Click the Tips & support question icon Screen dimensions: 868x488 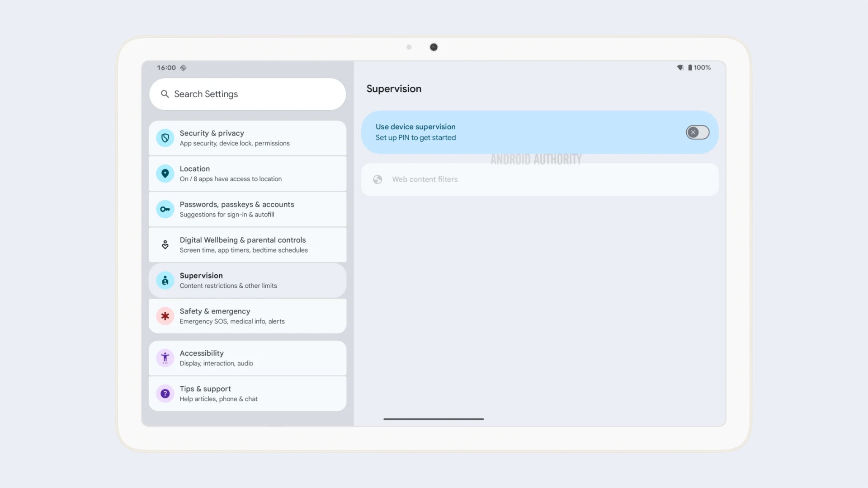click(x=165, y=394)
